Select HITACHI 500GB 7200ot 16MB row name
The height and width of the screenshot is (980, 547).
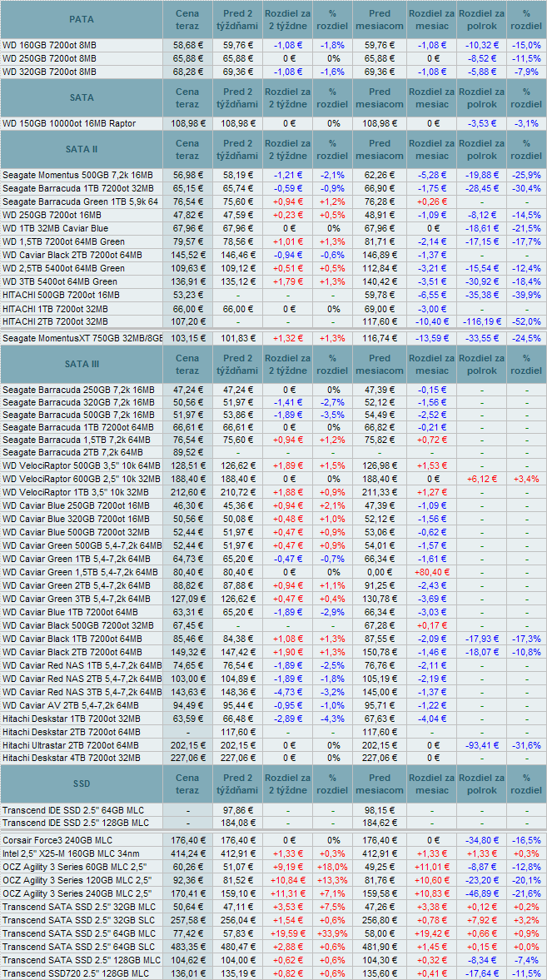(x=61, y=295)
